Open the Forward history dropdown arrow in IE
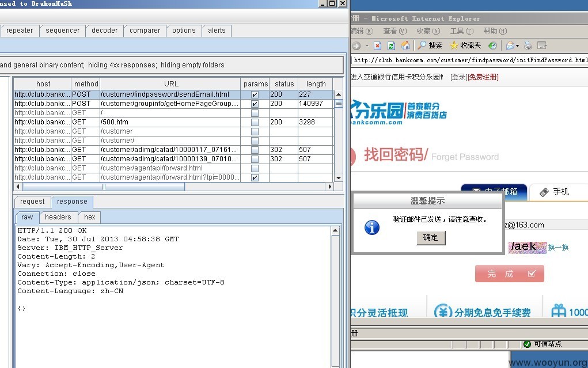 click(x=367, y=45)
